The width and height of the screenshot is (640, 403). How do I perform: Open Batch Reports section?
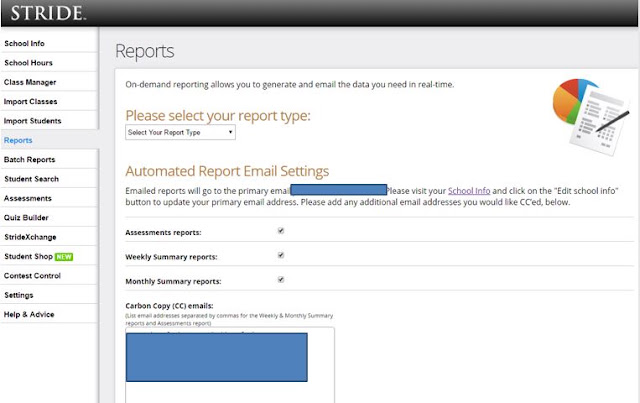[29, 160]
